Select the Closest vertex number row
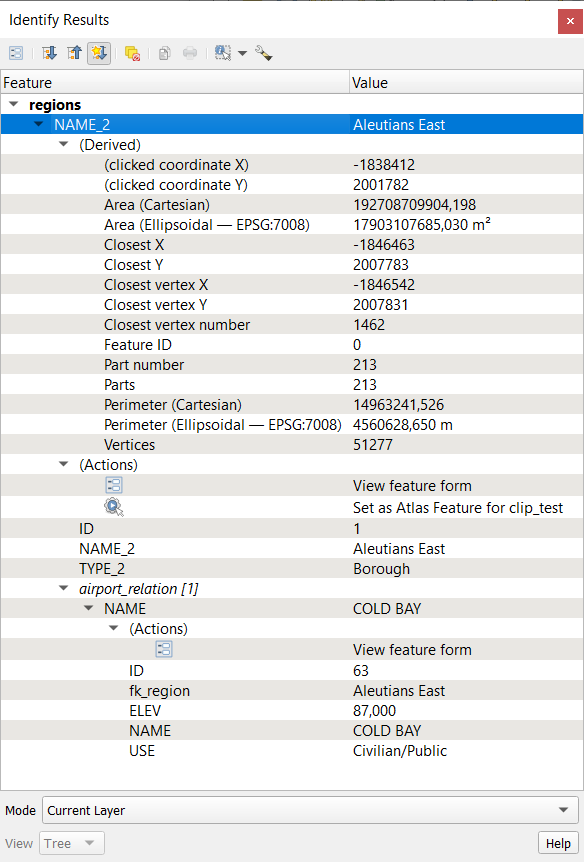The height and width of the screenshot is (862, 584). [292, 325]
